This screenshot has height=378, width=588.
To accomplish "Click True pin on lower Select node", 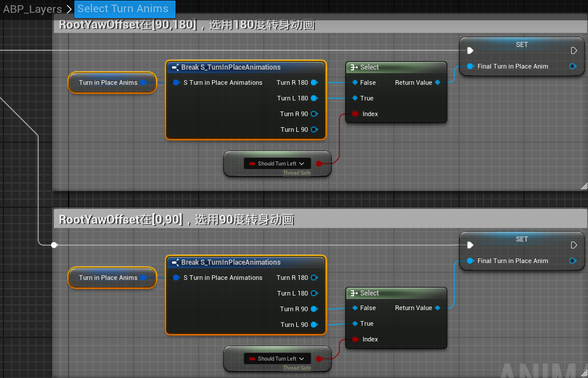I will coord(355,323).
